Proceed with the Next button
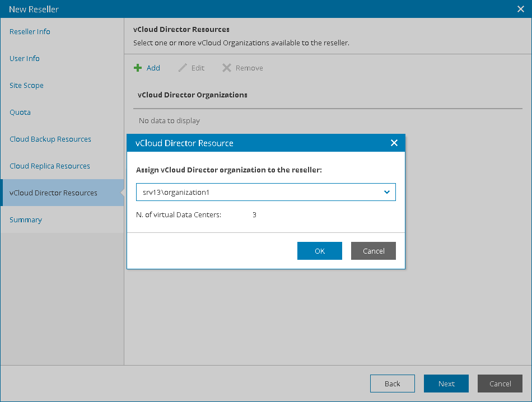The image size is (532, 402). (446, 384)
